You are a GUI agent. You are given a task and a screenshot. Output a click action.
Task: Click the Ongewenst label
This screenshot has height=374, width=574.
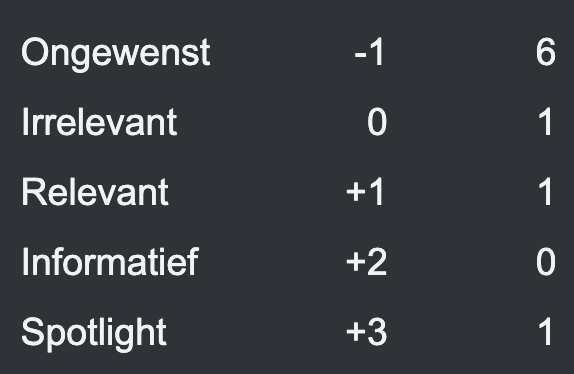(116, 54)
